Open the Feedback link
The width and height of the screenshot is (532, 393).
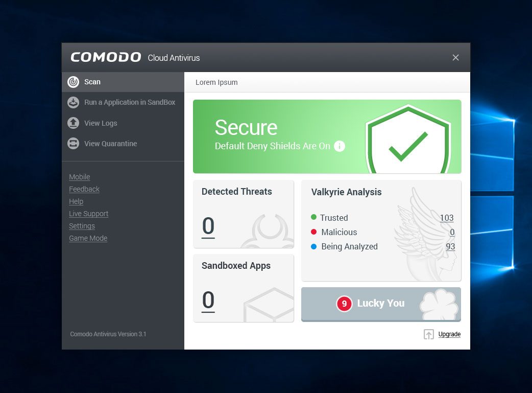tap(84, 189)
